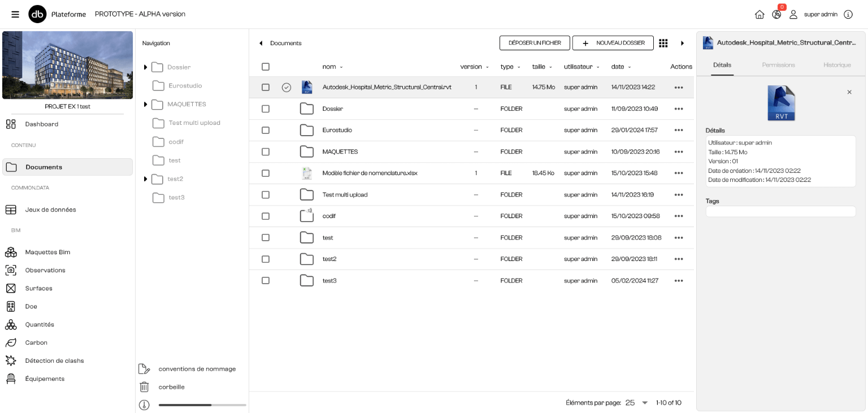Switch to the Permissions tab
Image resolution: width=868 pixels, height=413 pixels.
coord(778,65)
